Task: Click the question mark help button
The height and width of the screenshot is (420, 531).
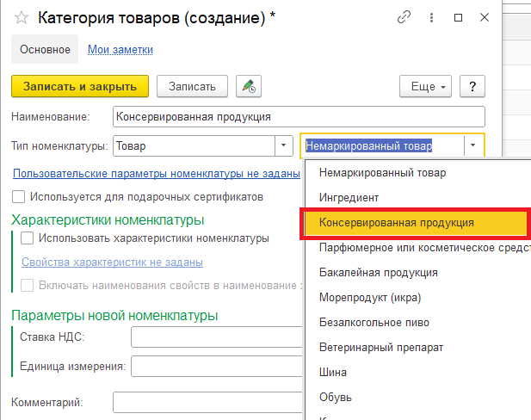Action: (x=473, y=86)
